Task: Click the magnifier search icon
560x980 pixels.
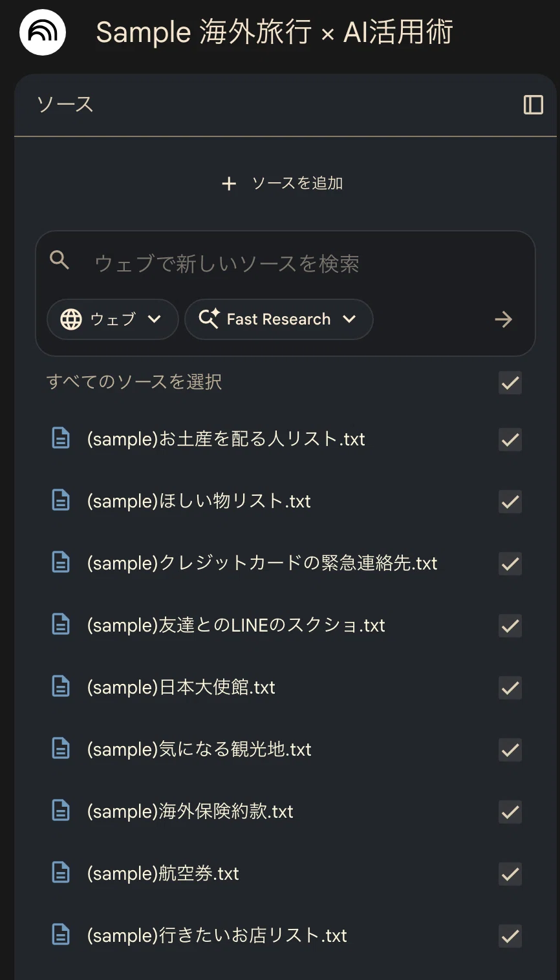Action: 59,261
